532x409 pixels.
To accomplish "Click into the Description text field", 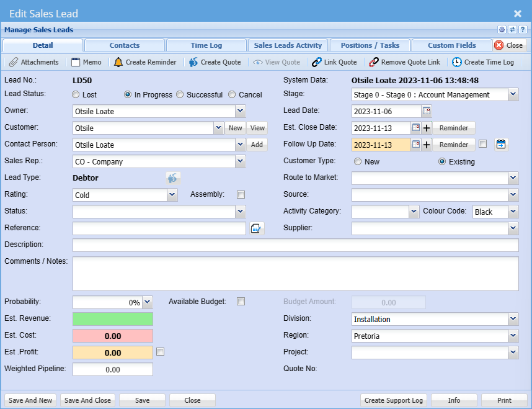I will click(x=295, y=245).
